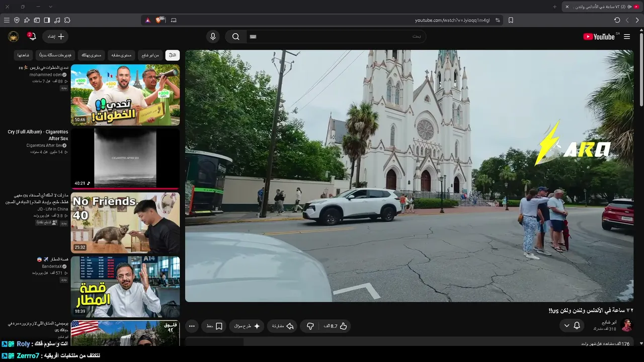The image size is (644, 362).
Task: Open the browser main menu (hamburger icon)
Action: [7, 20]
